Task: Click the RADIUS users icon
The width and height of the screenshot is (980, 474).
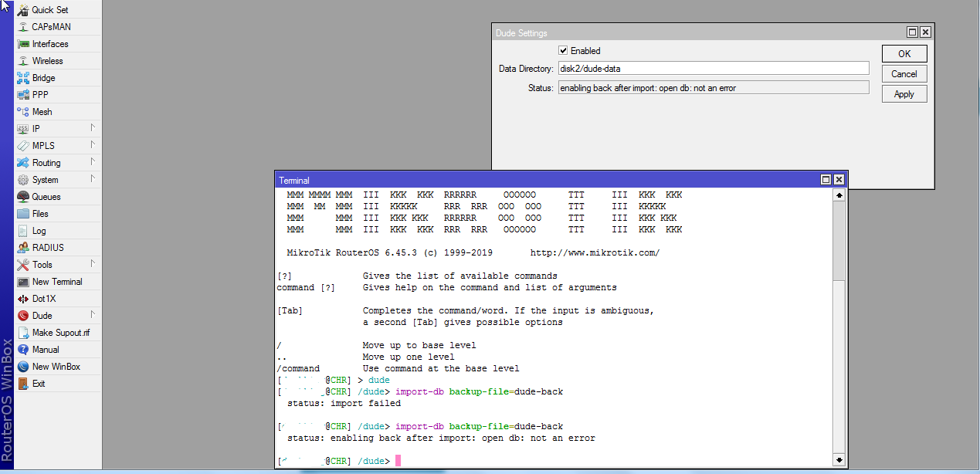Action: point(23,248)
